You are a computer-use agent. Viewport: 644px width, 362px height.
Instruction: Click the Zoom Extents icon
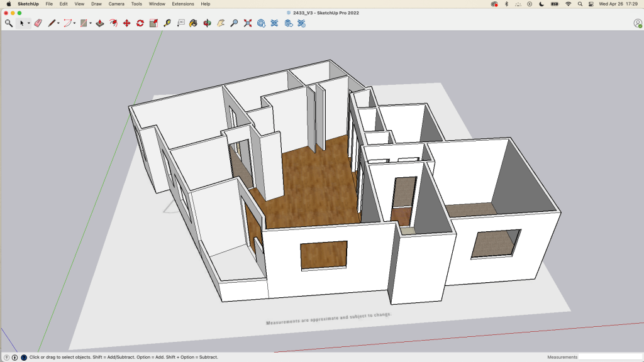pos(247,23)
